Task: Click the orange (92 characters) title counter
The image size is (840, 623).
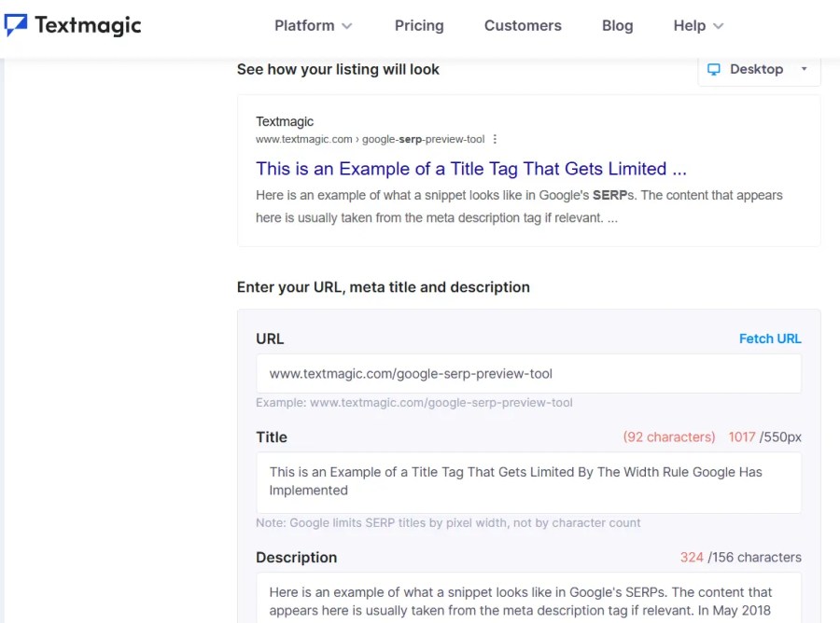Action: coord(669,436)
